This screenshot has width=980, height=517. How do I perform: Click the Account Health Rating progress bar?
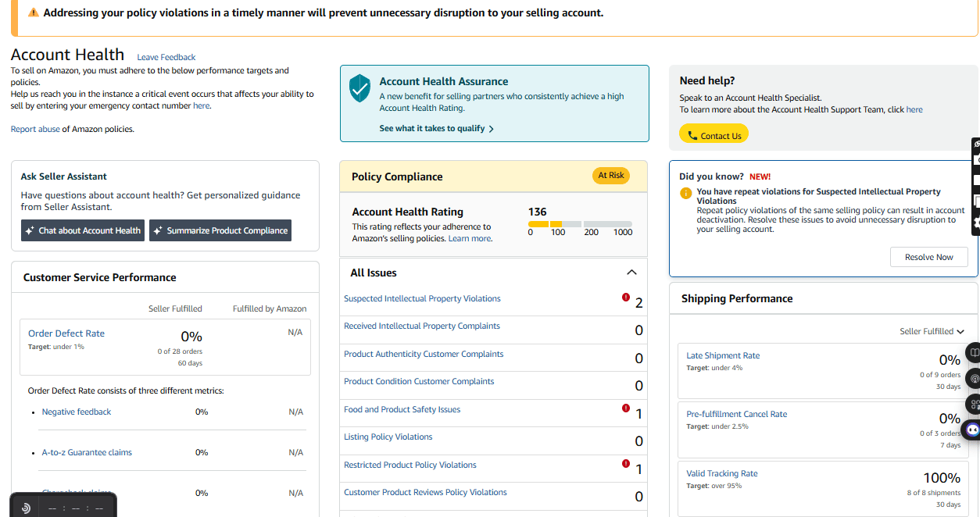[x=580, y=224]
